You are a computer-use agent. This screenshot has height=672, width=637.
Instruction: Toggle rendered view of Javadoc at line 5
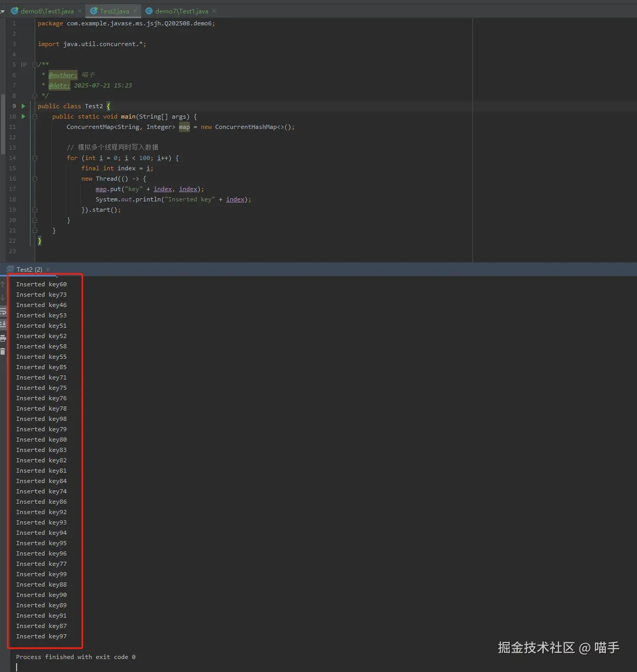(24, 65)
